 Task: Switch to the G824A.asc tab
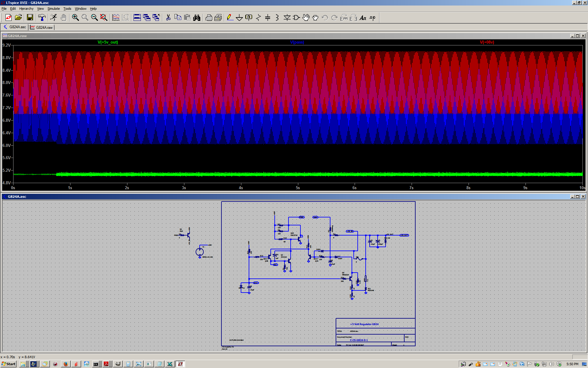click(15, 27)
